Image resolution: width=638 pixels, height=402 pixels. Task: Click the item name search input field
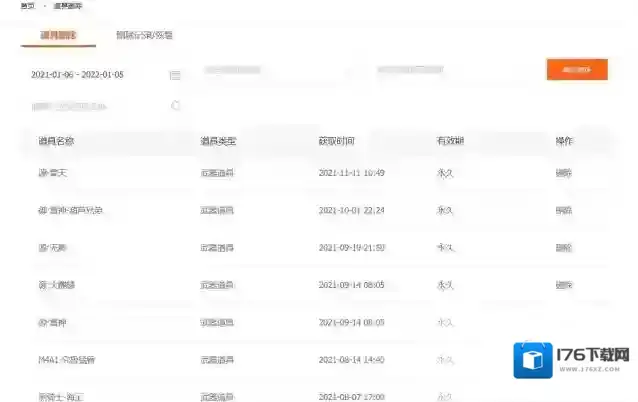coord(106,106)
